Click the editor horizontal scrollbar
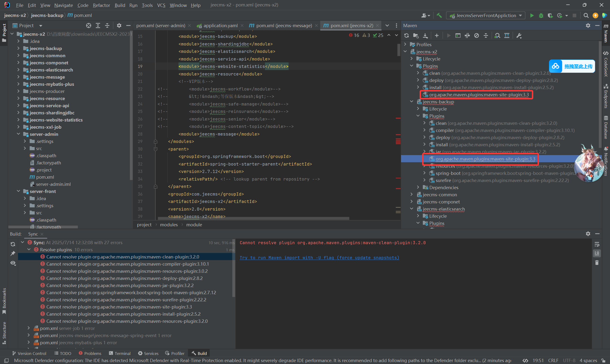This screenshot has height=364, width=610. coord(253,218)
